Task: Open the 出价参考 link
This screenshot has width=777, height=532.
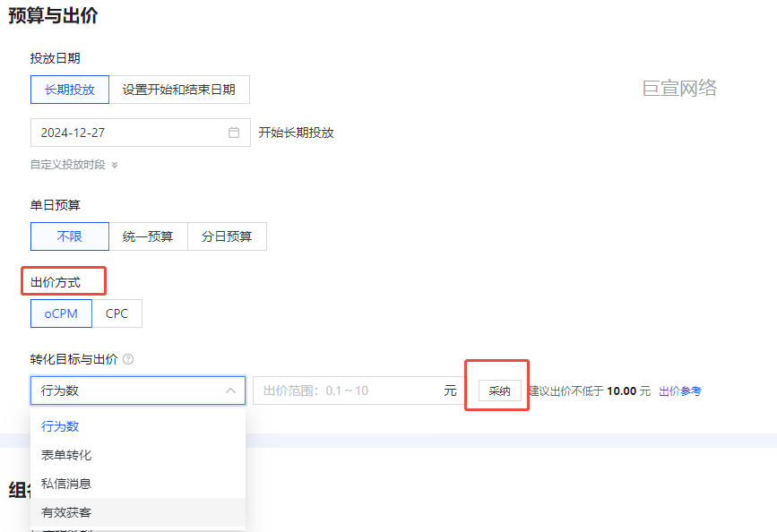Action: [680, 390]
